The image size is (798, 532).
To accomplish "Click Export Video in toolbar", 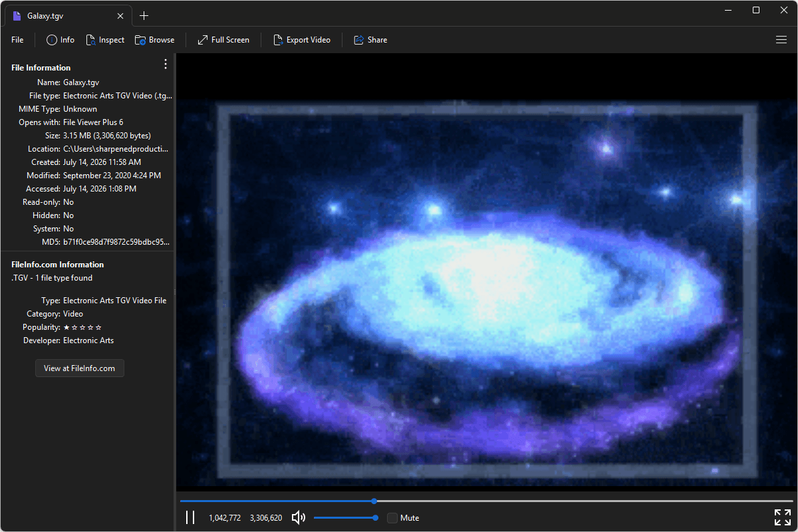I will (302, 40).
